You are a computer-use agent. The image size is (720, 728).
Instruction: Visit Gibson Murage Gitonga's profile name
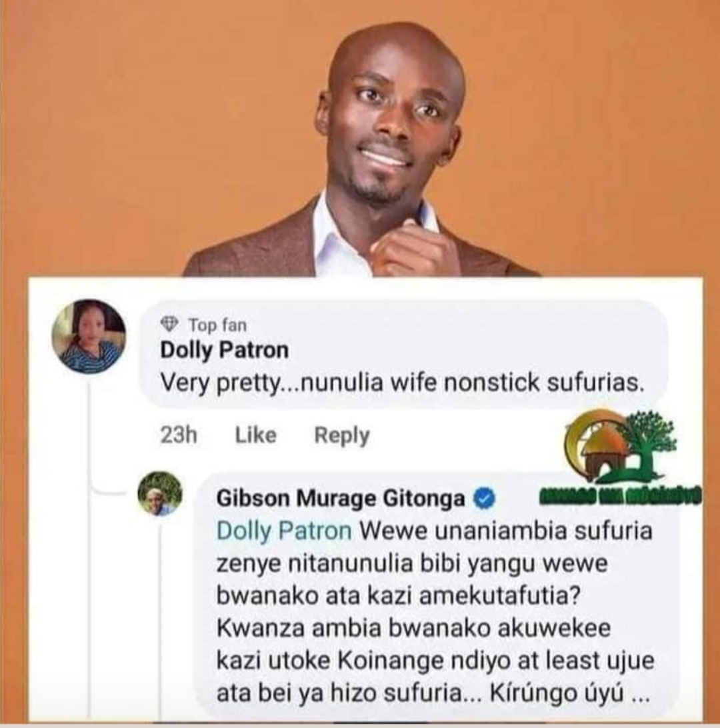click(x=341, y=498)
